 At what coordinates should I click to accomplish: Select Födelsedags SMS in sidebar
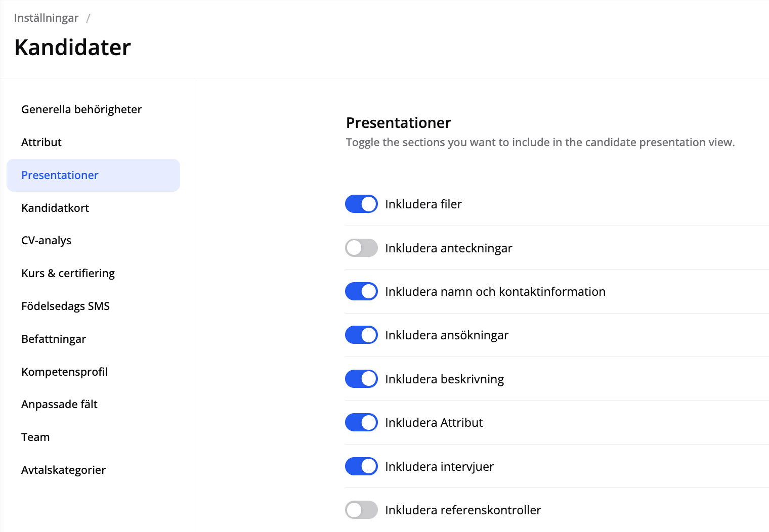click(65, 306)
